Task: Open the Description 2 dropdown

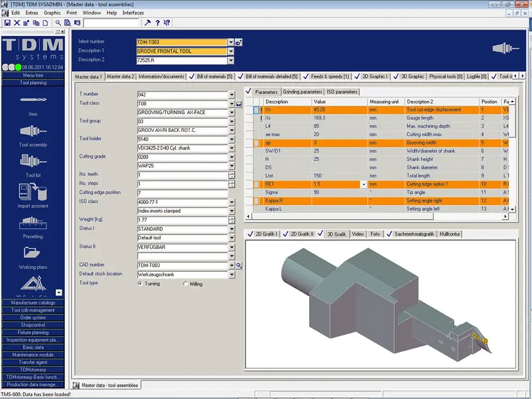Action: point(231,61)
